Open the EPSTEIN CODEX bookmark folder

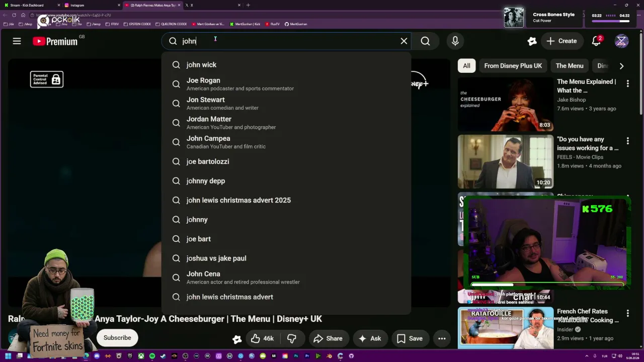(137, 24)
